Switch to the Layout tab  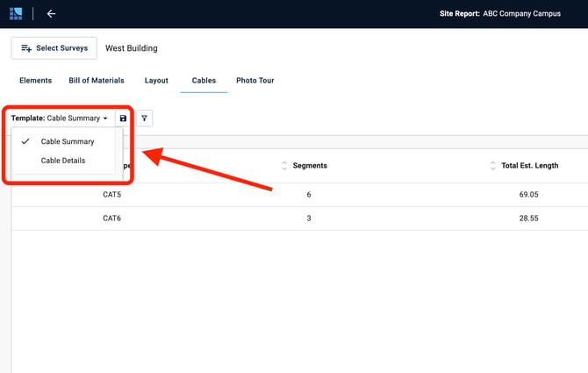click(156, 81)
